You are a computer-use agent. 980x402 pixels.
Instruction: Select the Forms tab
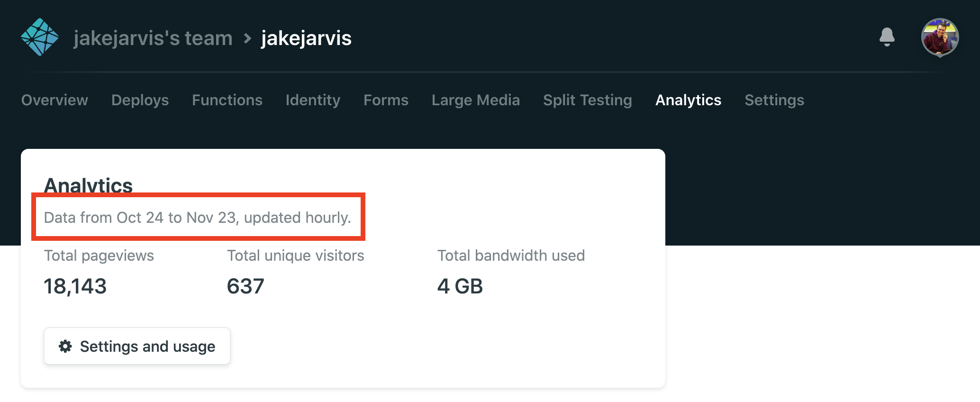click(385, 100)
